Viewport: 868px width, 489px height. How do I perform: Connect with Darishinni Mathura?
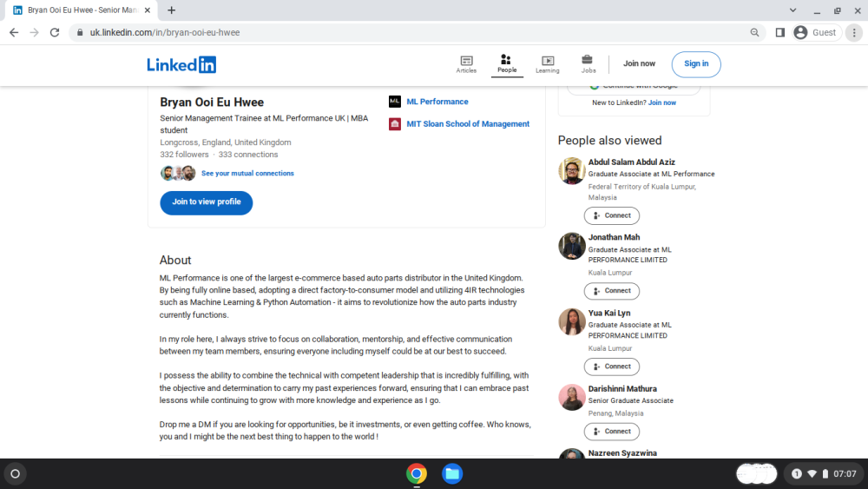point(612,432)
